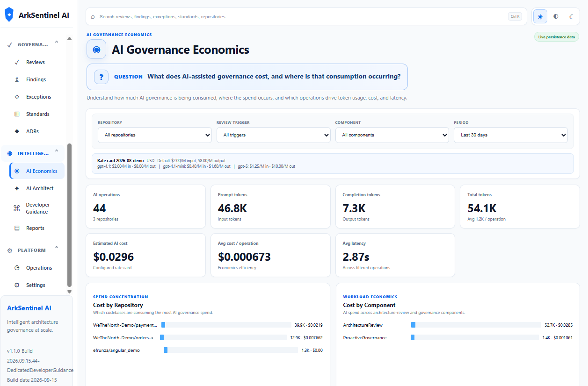The image size is (588, 386).
Task: Open the Component dropdown
Action: click(392, 135)
